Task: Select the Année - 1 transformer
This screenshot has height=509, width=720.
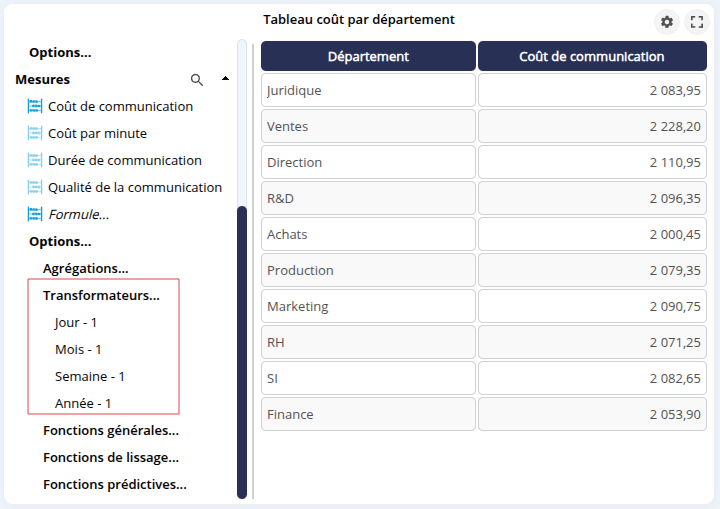Action: pyautogui.click(x=83, y=403)
